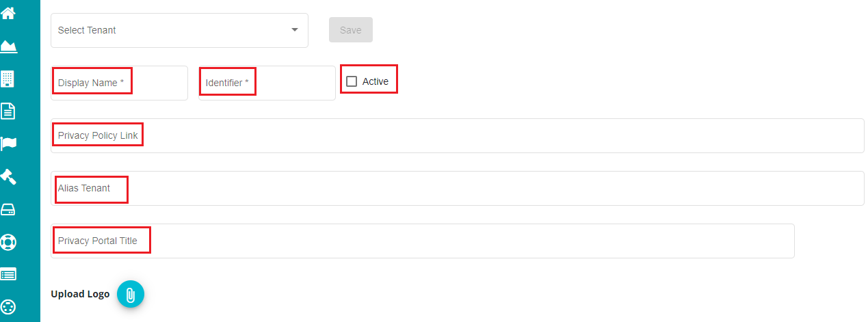
Task: Select the Privacy Policy Link field
Action: (x=458, y=135)
